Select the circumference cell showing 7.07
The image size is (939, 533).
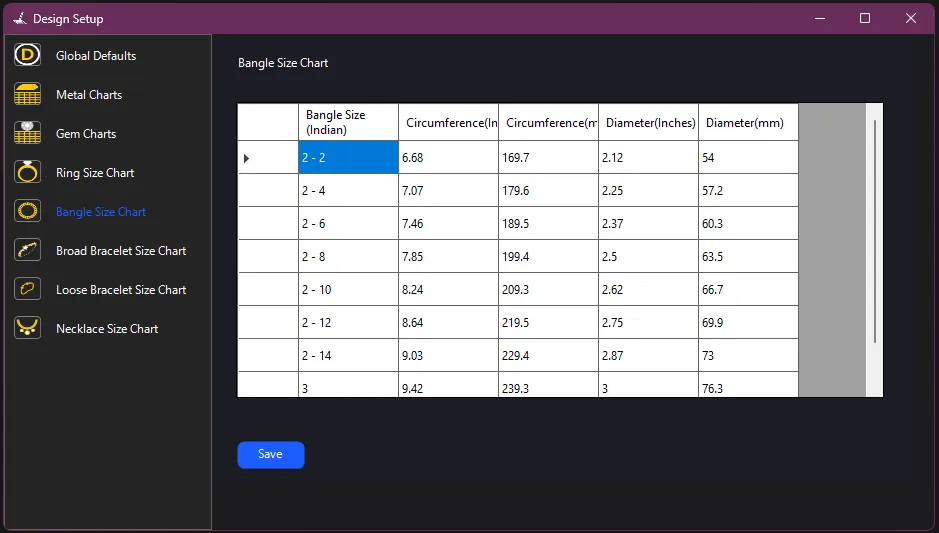click(448, 191)
